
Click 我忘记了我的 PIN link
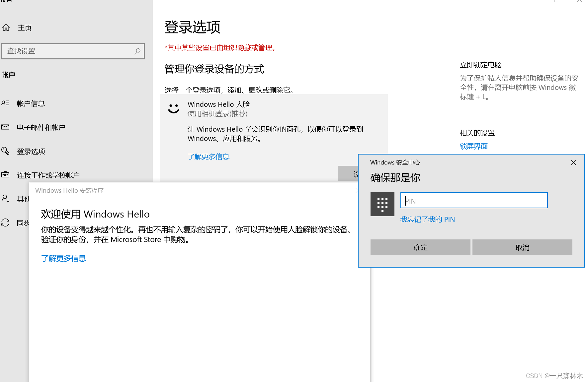pyautogui.click(x=428, y=220)
